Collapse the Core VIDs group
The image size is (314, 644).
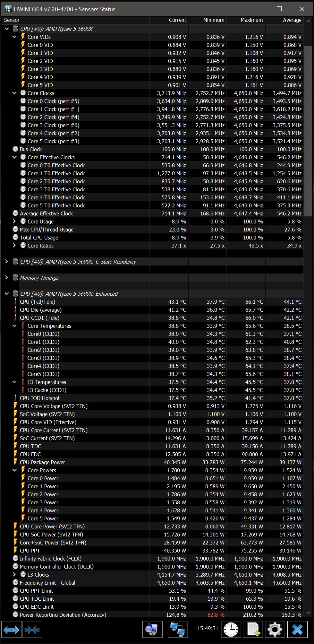click(x=14, y=37)
